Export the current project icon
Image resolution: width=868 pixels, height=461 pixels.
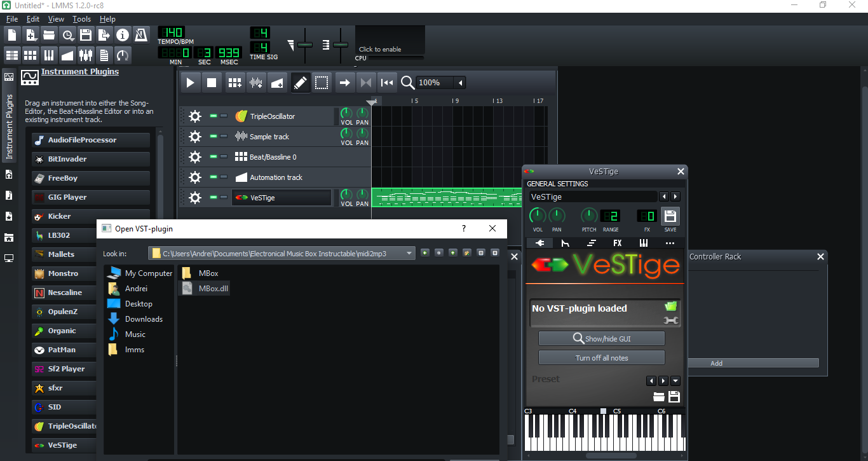click(x=104, y=34)
